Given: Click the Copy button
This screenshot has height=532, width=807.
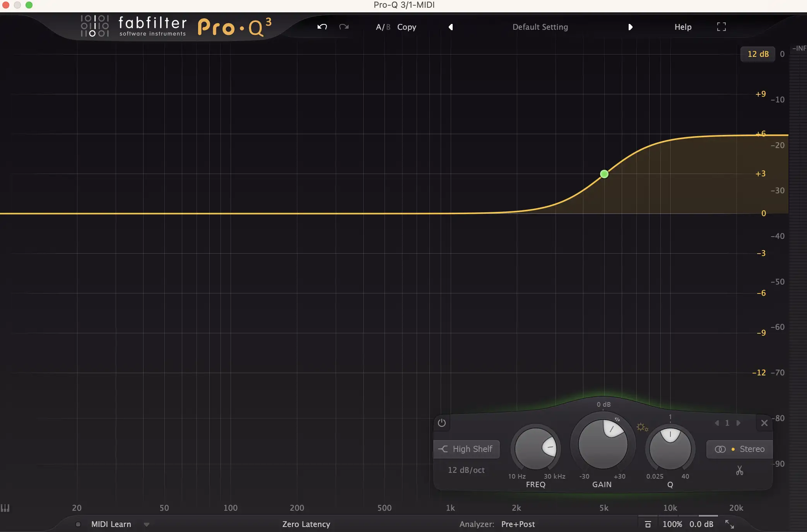Looking at the screenshot, I should [406, 27].
